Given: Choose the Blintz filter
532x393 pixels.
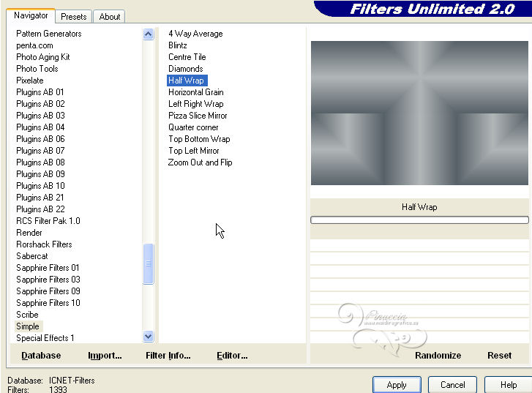Looking at the screenshot, I should pos(177,45).
